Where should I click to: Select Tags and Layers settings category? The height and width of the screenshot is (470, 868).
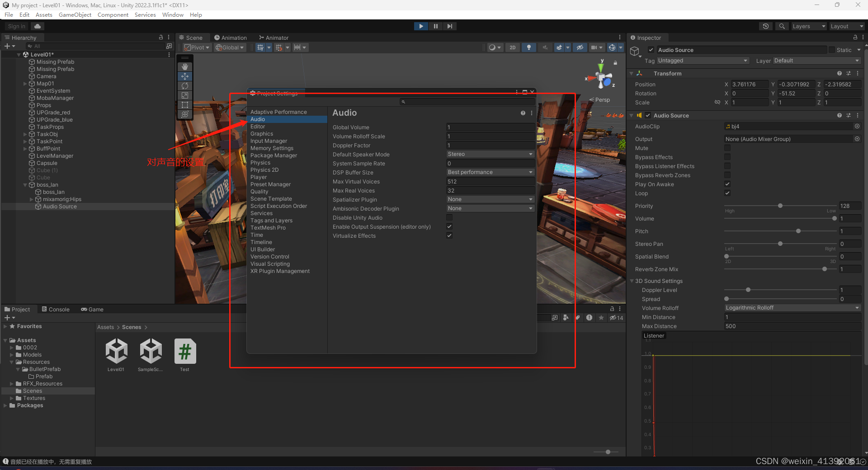pyautogui.click(x=271, y=221)
